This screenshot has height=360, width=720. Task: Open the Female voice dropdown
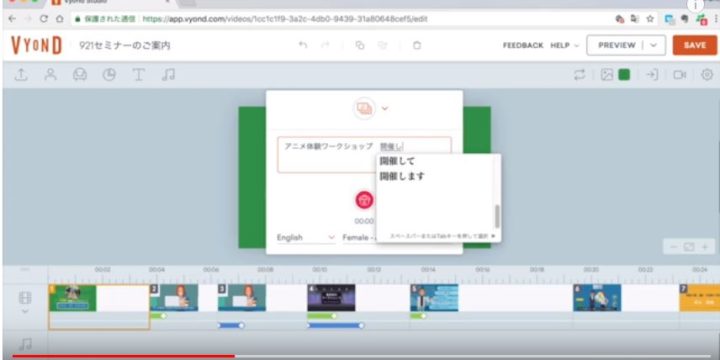click(359, 237)
